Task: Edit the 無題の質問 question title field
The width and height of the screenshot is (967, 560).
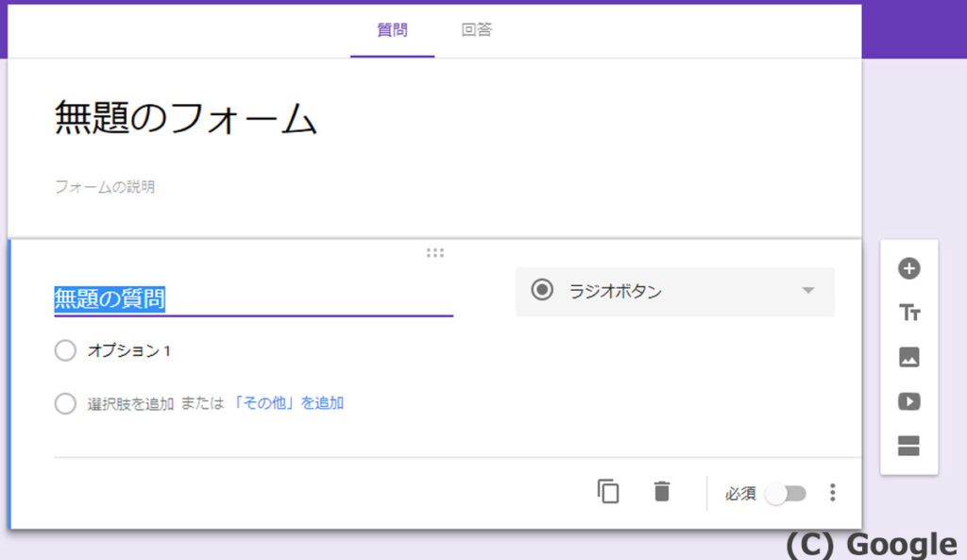Action: pos(253,299)
